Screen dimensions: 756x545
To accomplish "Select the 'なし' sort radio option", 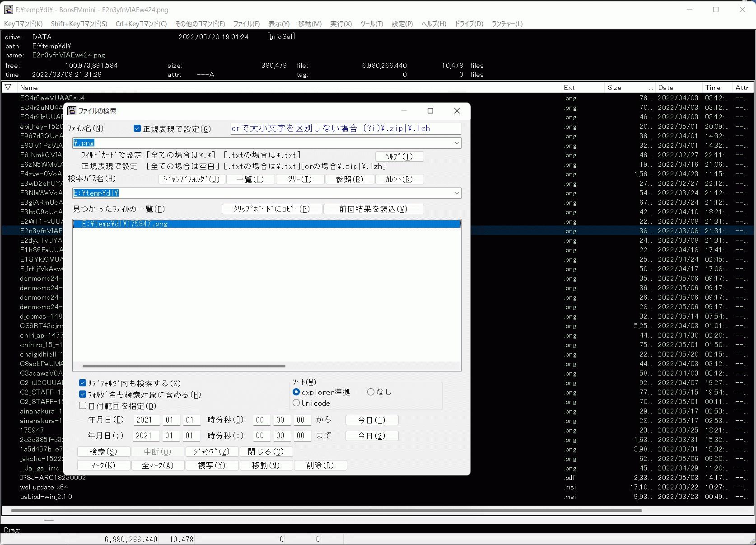I will [x=371, y=392].
